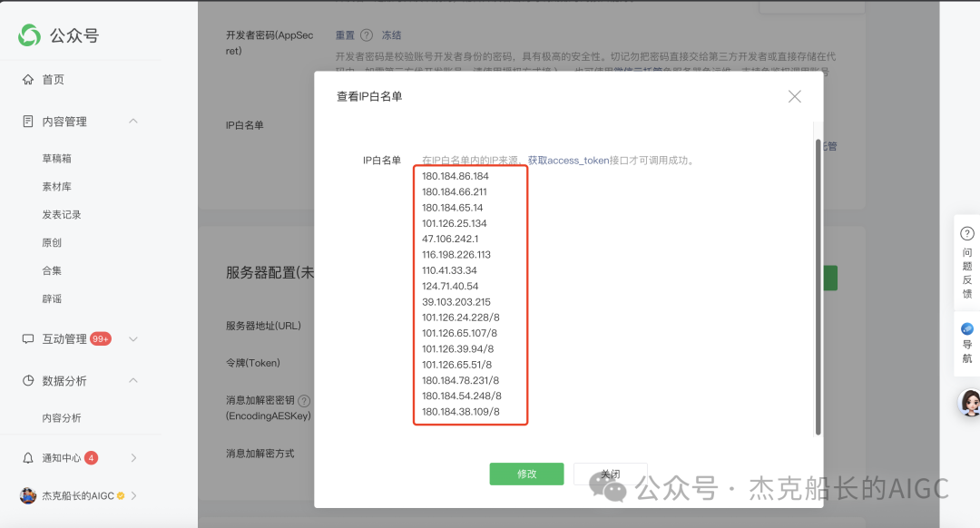Screen dimensions: 980x528
Task: Click the green 修改 button
Action: tap(526, 474)
